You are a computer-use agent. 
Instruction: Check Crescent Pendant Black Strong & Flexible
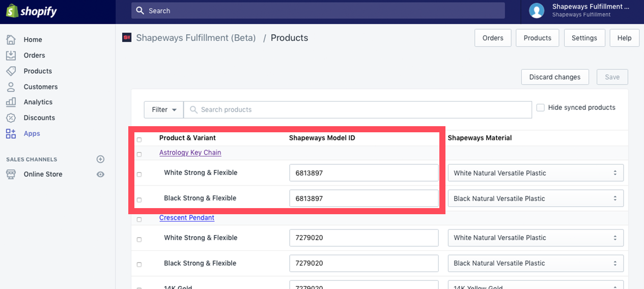[139, 265]
